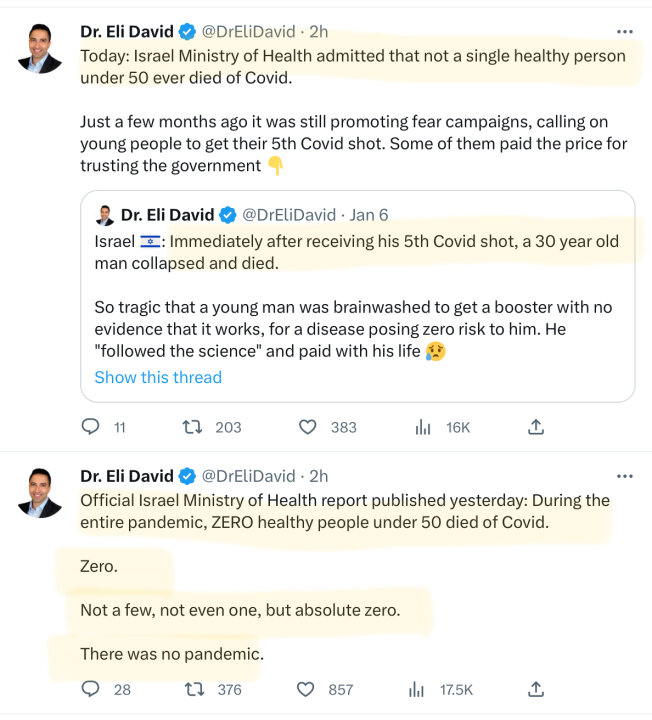Click the first tweet's profile avatar
This screenshot has height=720, width=652.
(x=40, y=47)
